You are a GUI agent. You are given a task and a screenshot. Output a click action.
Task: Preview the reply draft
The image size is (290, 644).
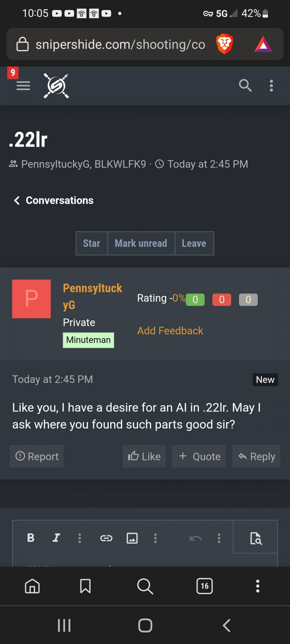point(256,538)
